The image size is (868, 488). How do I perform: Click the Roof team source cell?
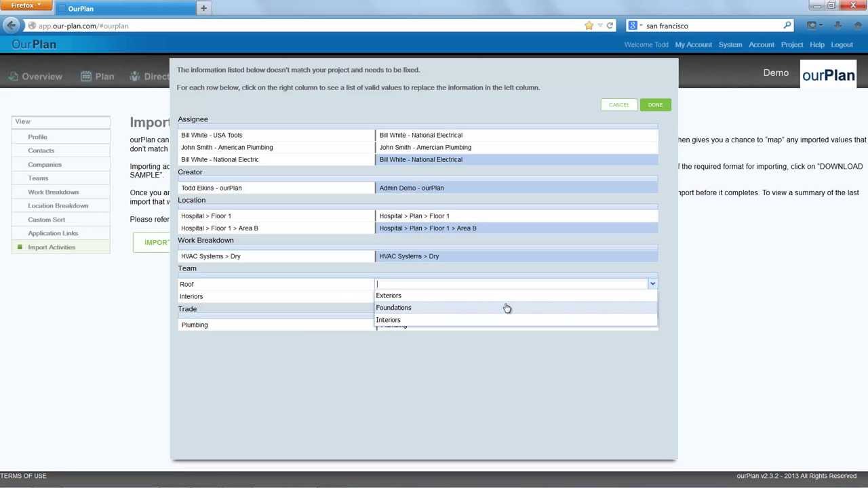coord(276,284)
